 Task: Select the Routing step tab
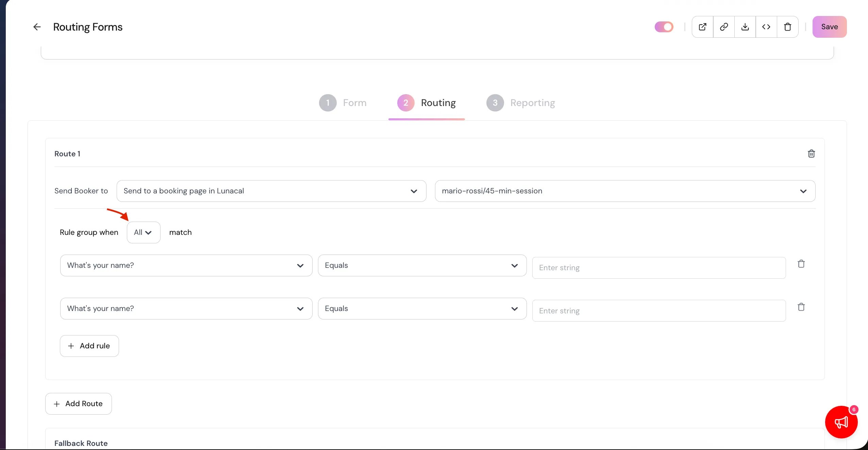(427, 103)
